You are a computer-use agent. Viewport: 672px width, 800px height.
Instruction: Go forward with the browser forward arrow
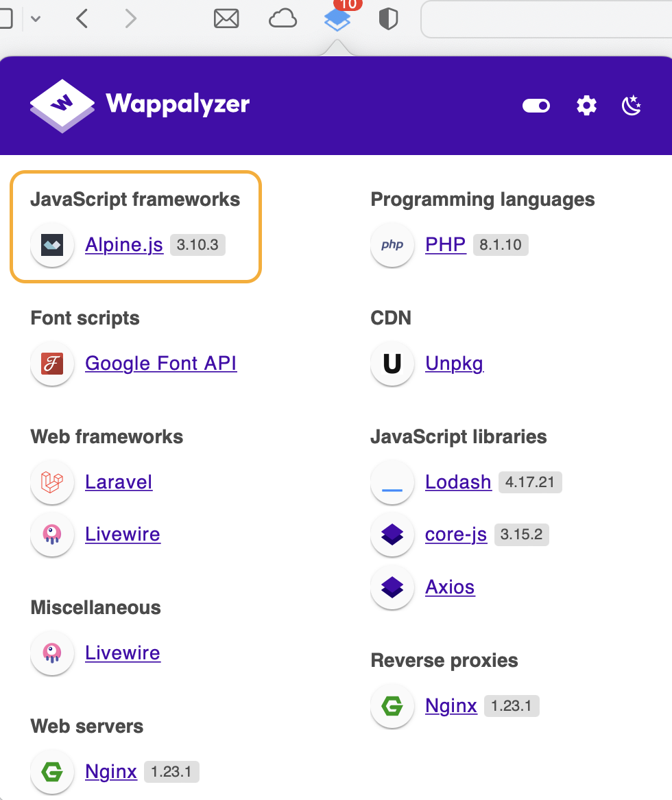pyautogui.click(x=130, y=19)
